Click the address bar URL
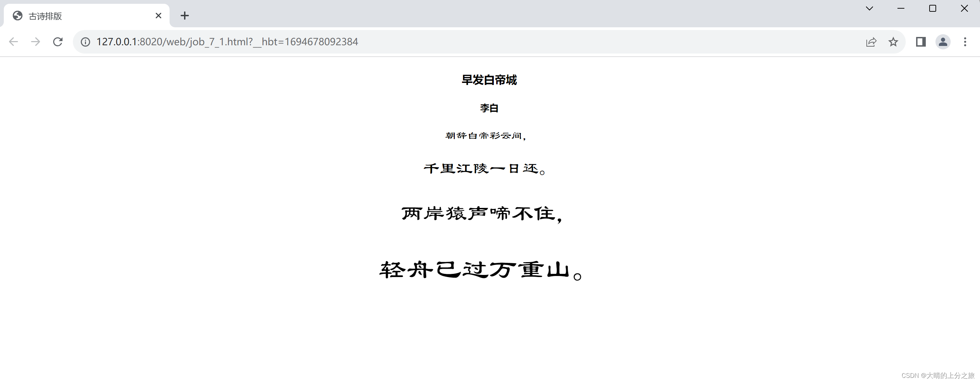Image resolution: width=980 pixels, height=382 pixels. [x=227, y=42]
